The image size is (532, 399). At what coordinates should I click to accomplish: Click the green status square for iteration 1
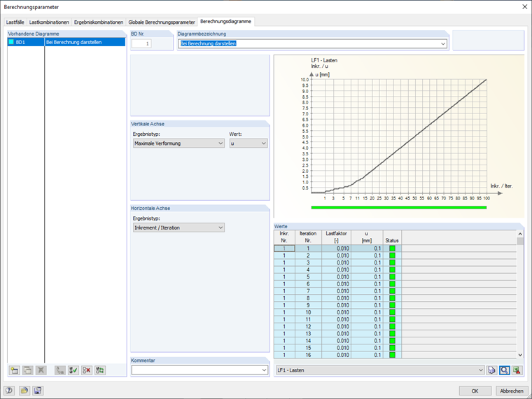tap(392, 248)
